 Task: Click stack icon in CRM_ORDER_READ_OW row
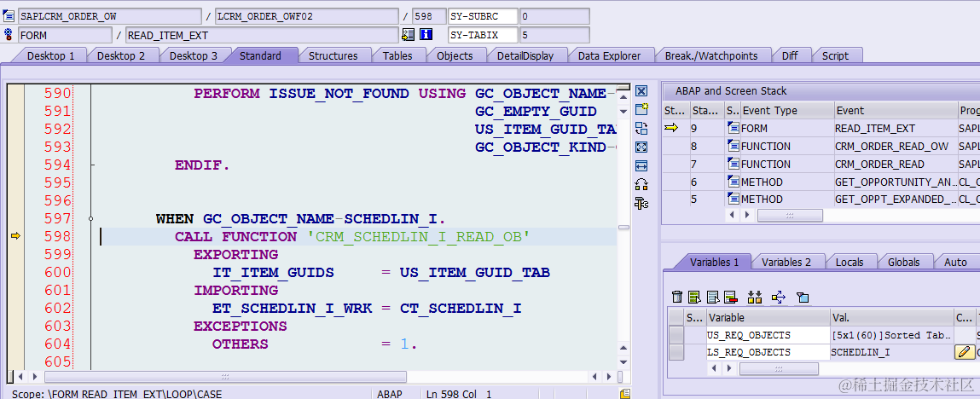pos(733,146)
